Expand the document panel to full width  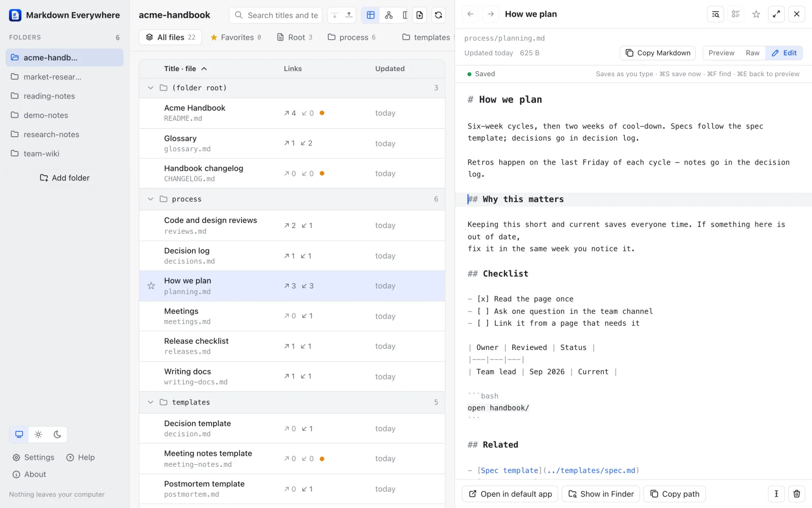tap(776, 14)
